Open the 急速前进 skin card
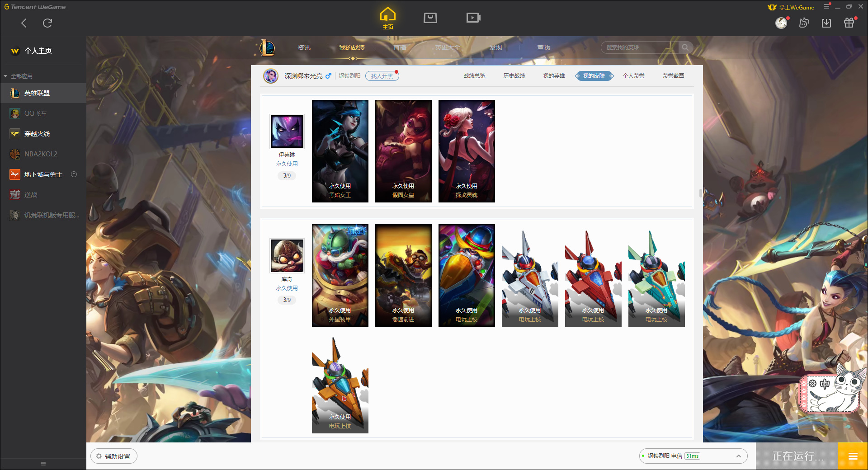 [x=403, y=275]
